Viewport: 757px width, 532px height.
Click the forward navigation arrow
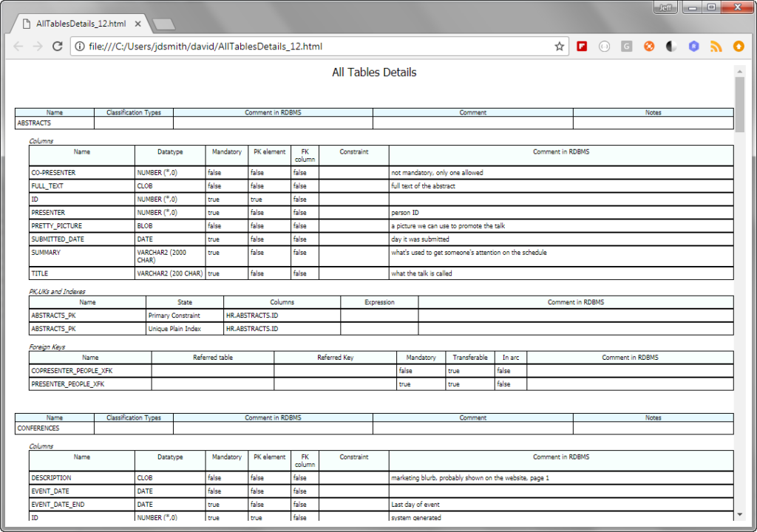point(38,47)
